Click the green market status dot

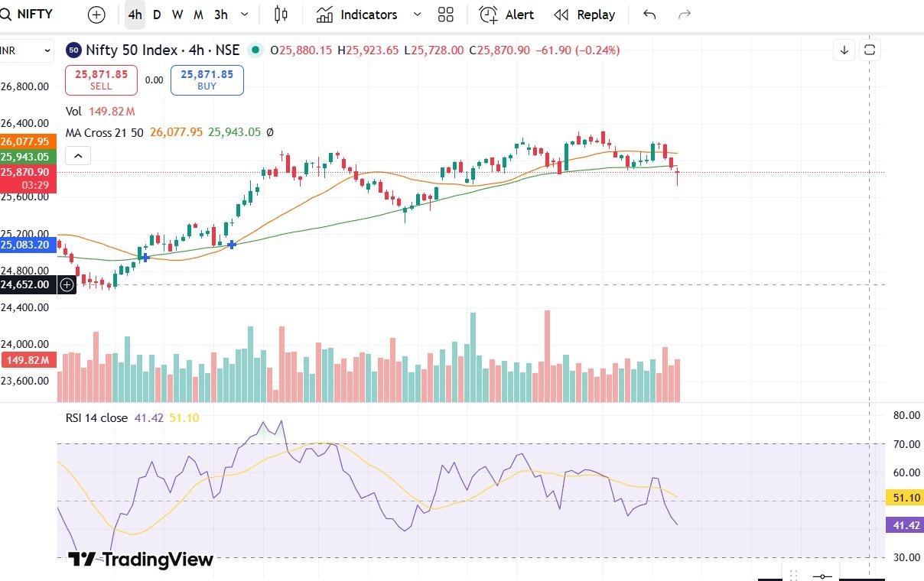click(255, 50)
